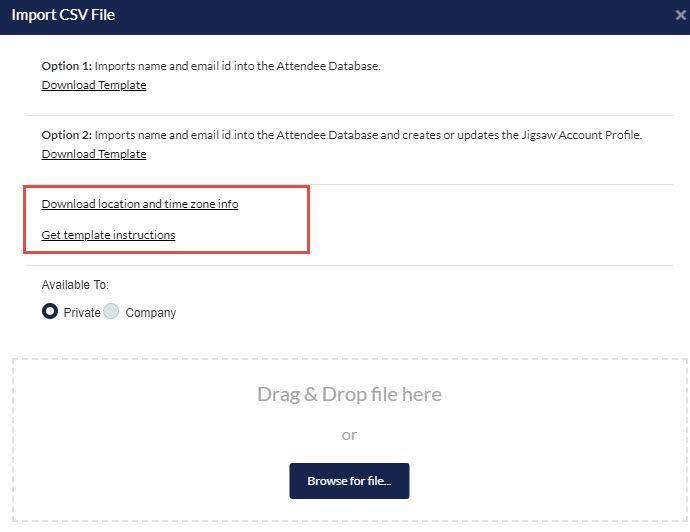
Task: Click the bold Option 1 heading
Action: tap(66, 66)
